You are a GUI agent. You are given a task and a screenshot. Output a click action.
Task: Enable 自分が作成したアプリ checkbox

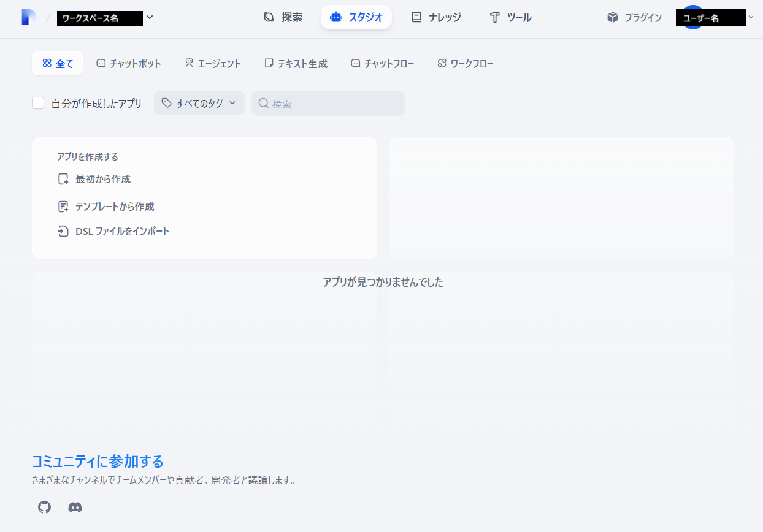(x=38, y=103)
